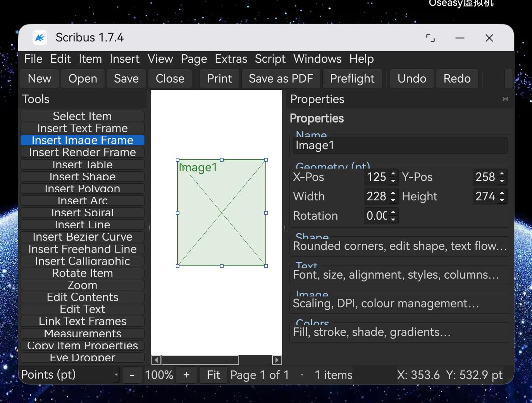Choose the Zoom tool
Image resolution: width=532 pixels, height=403 pixels.
point(83,285)
